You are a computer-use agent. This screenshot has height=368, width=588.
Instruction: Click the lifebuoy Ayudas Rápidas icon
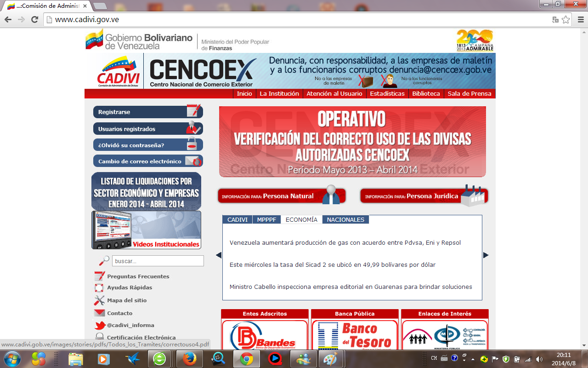99,287
